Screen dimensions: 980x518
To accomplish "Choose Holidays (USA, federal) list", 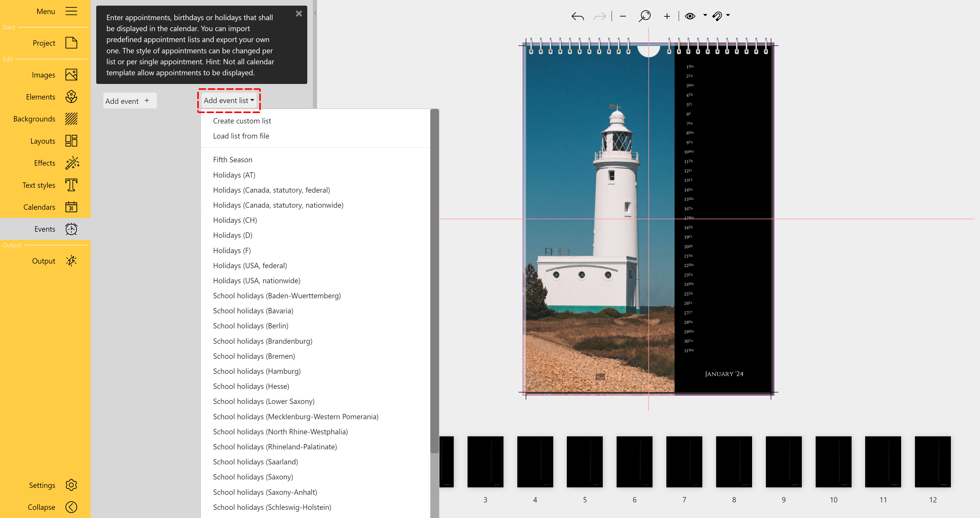I will tap(250, 265).
